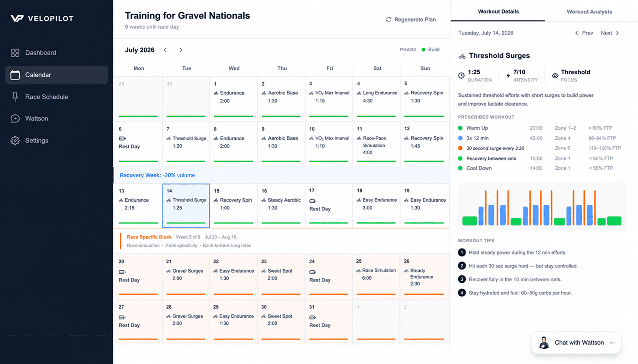The width and height of the screenshot is (638, 364).
Task: Select the Calendar sidebar item
Action: (57, 75)
